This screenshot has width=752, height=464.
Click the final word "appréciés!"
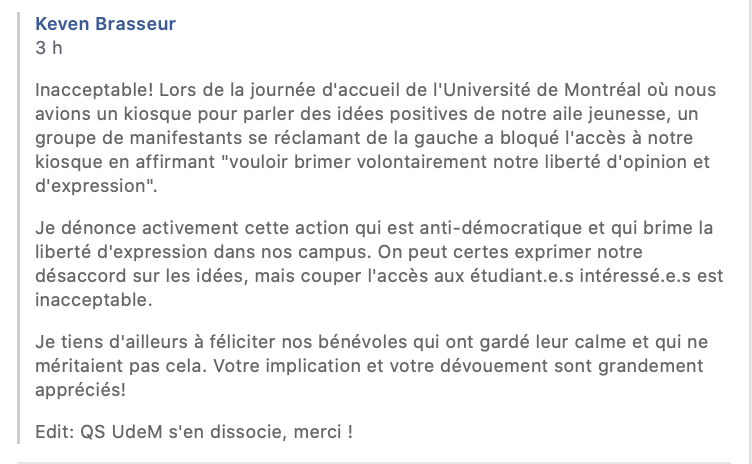(x=81, y=390)
